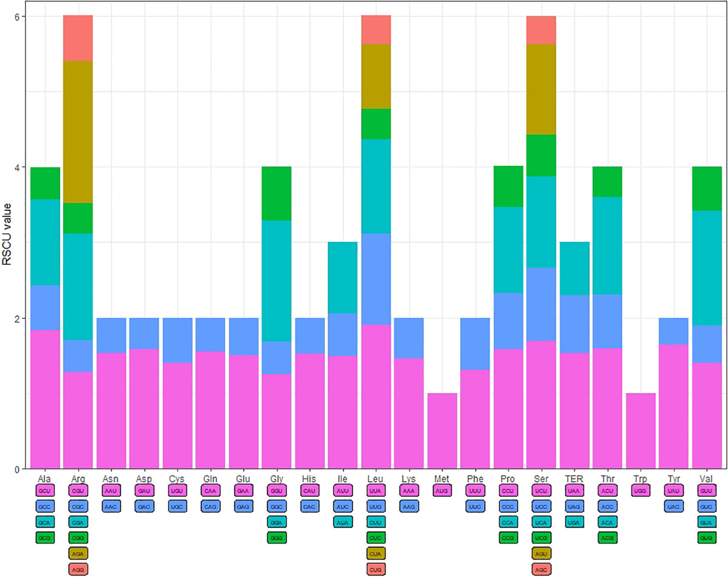Click the Ser axis label
The image size is (728, 578).
pos(541,479)
